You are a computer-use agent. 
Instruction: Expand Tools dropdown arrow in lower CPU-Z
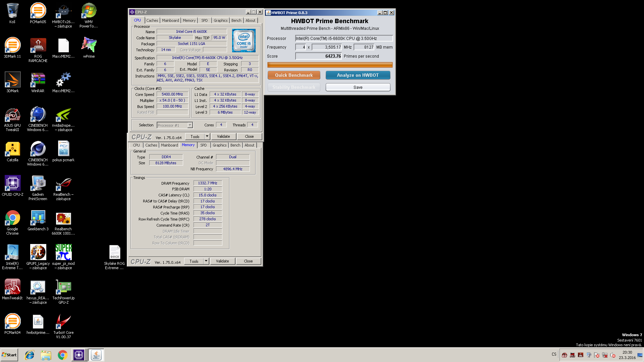point(206,261)
